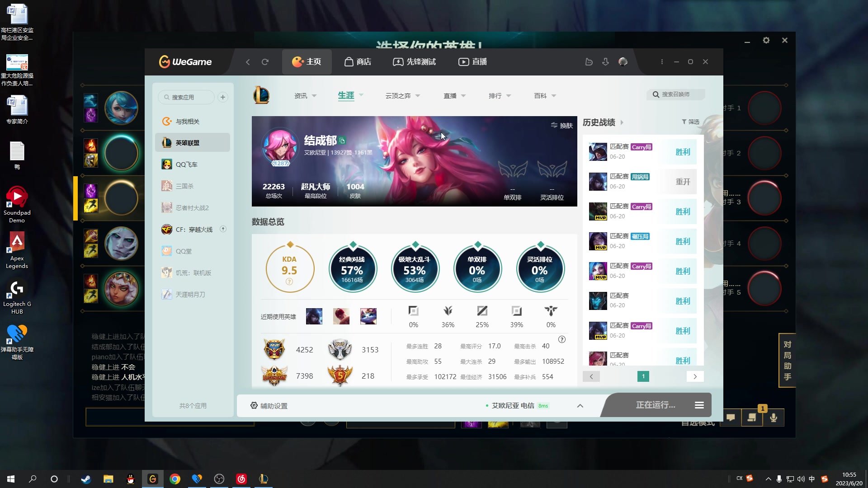Open Apex Legends desktop shortcut
This screenshot has width=868, height=488.
pos(17,251)
